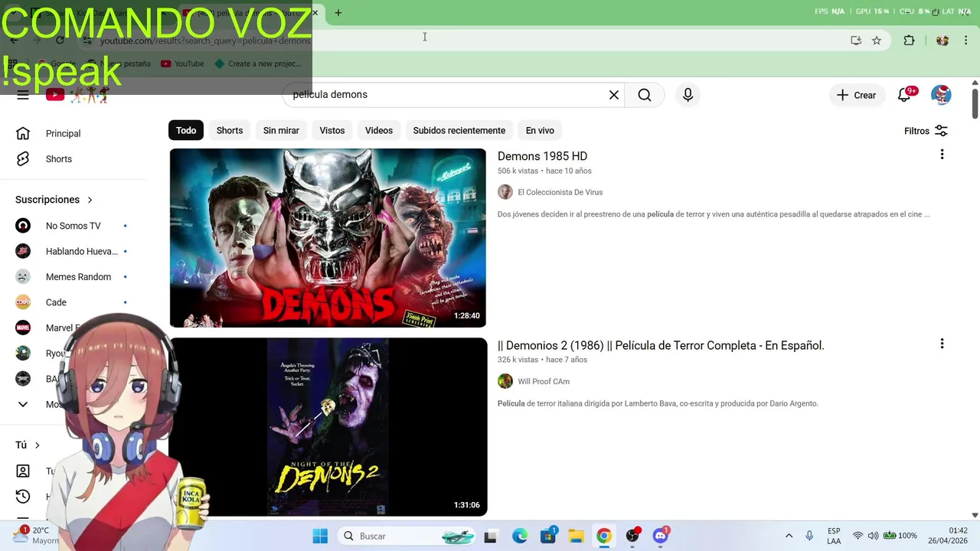Open File Explorer from taskbar
This screenshot has height=551, width=980.
click(576, 536)
